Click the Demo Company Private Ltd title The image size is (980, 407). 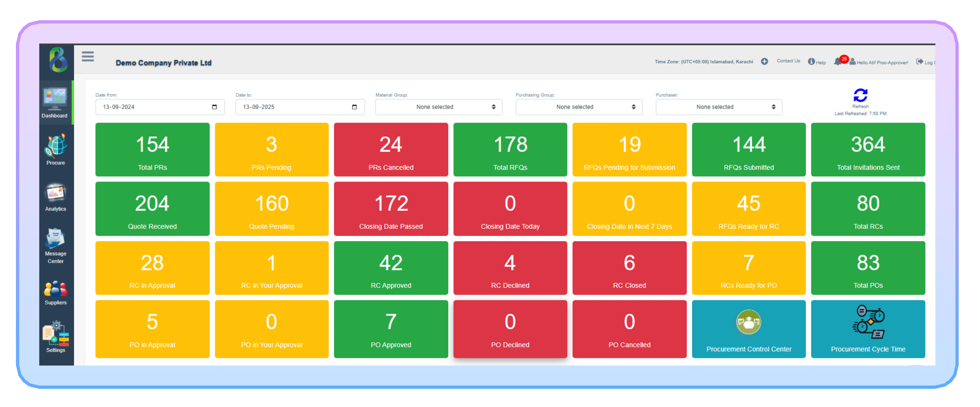(x=164, y=63)
